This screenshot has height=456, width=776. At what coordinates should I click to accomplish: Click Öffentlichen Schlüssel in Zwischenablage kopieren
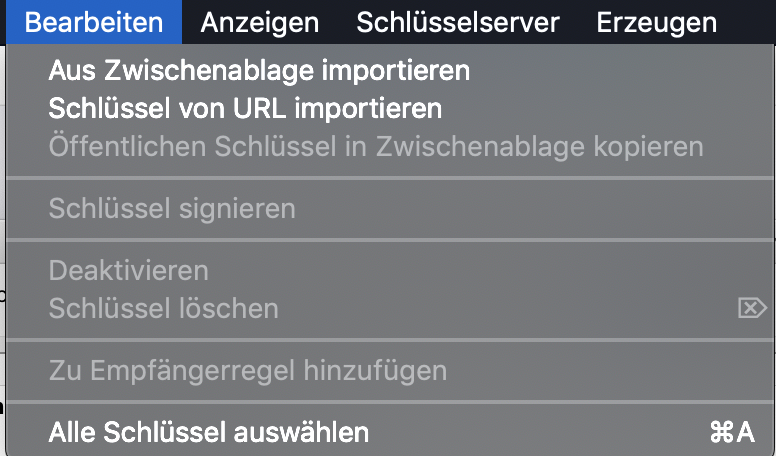tap(390, 147)
